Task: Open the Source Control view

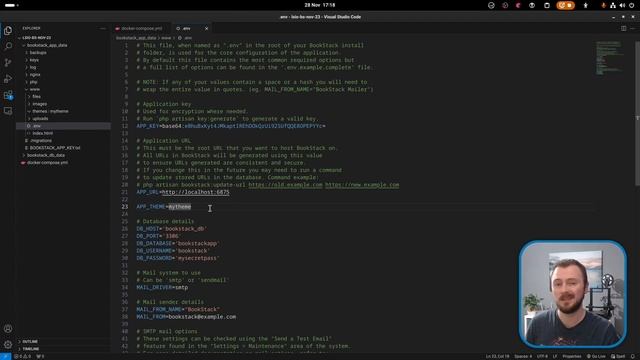Action: click(x=8, y=62)
